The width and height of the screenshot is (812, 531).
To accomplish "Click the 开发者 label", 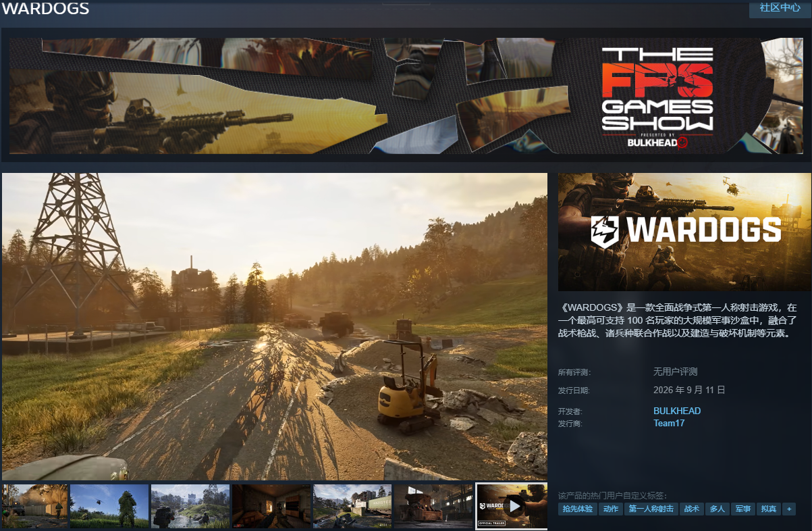I will [x=570, y=411].
